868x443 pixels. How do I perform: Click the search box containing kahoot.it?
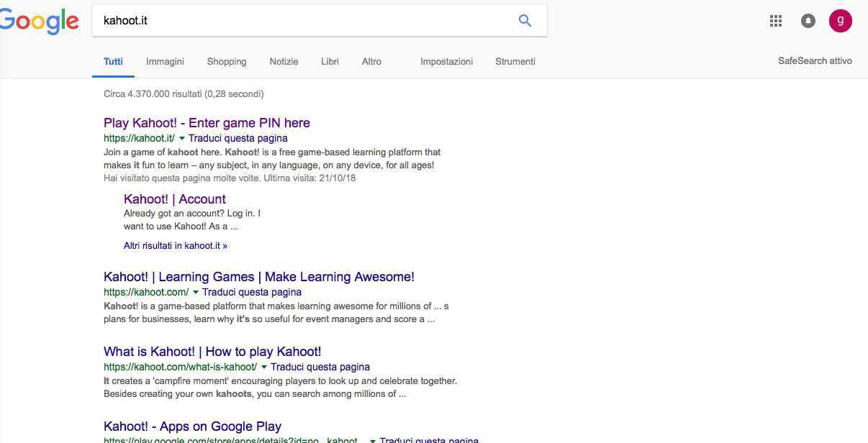click(x=320, y=21)
